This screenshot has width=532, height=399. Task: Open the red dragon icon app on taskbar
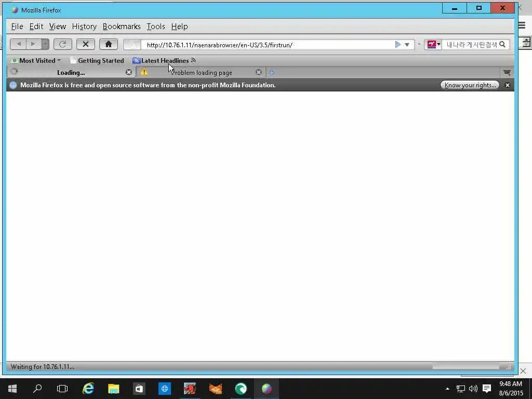(190, 389)
